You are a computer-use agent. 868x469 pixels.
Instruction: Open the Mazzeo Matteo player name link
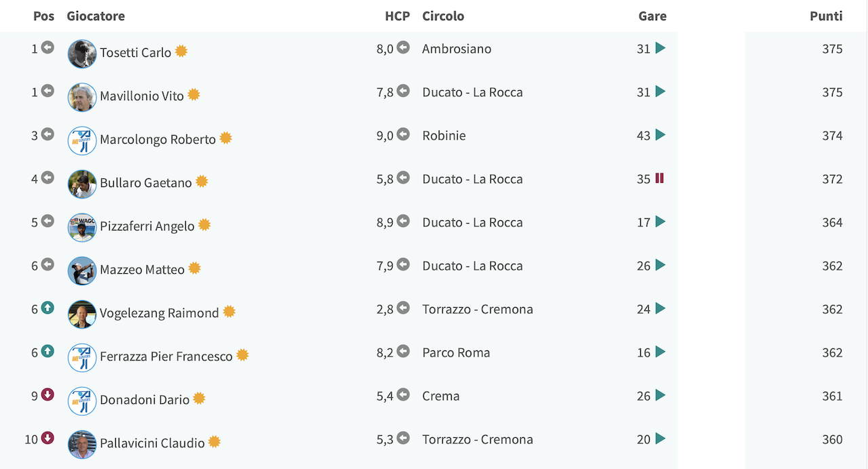142,270
